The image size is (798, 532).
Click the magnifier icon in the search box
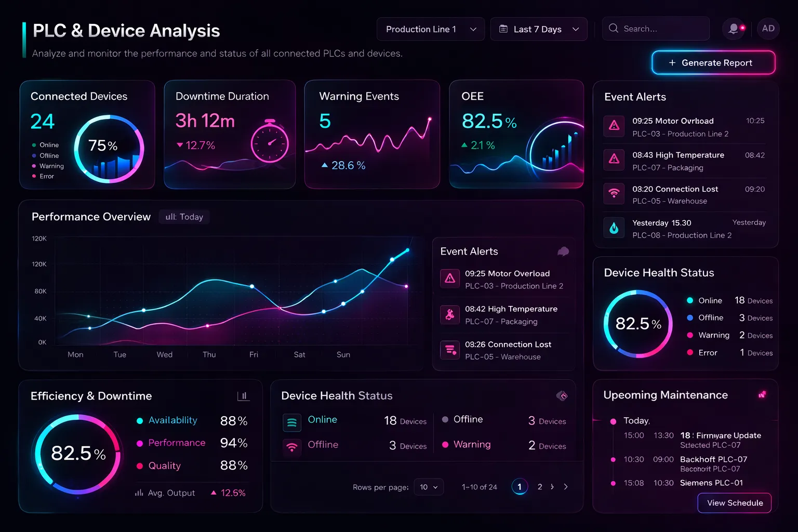[x=614, y=29]
